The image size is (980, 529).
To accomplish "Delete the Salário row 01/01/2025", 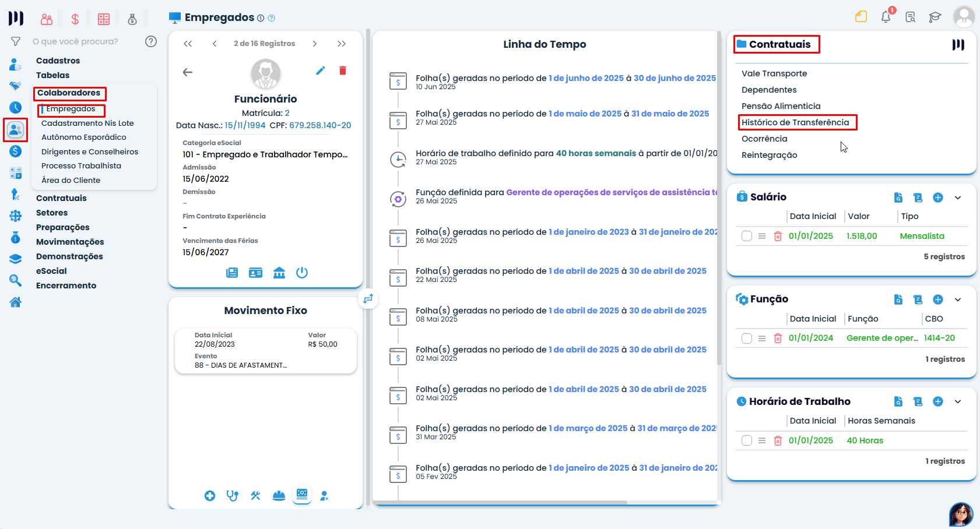I will coord(778,236).
